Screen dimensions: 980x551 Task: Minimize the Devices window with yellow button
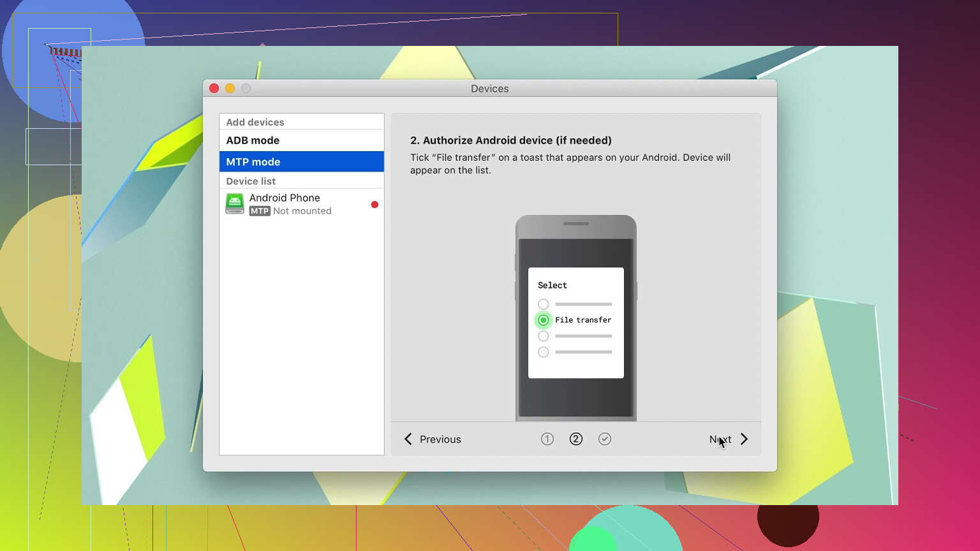(230, 89)
